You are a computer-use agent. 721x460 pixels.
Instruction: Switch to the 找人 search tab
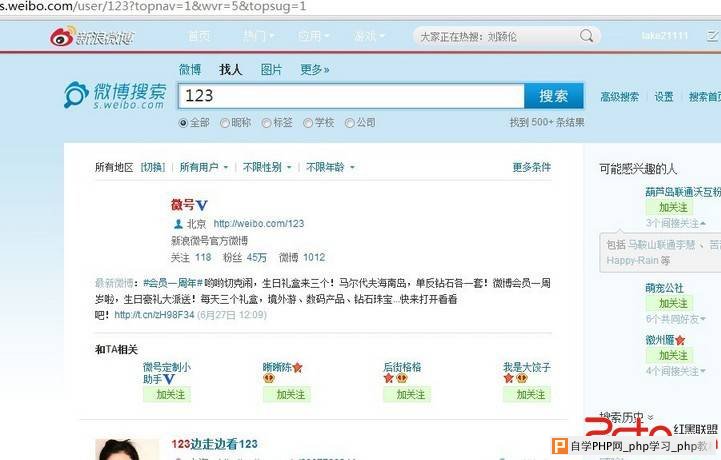(231, 69)
